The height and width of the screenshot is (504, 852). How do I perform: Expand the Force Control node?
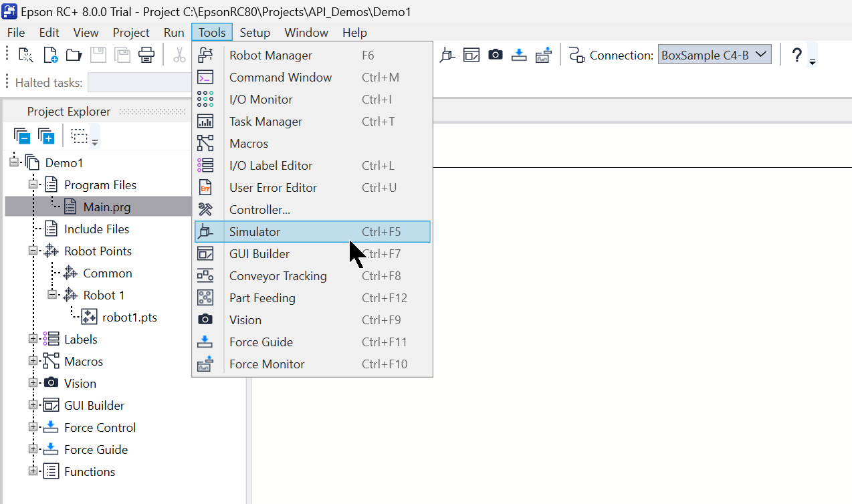click(x=33, y=427)
